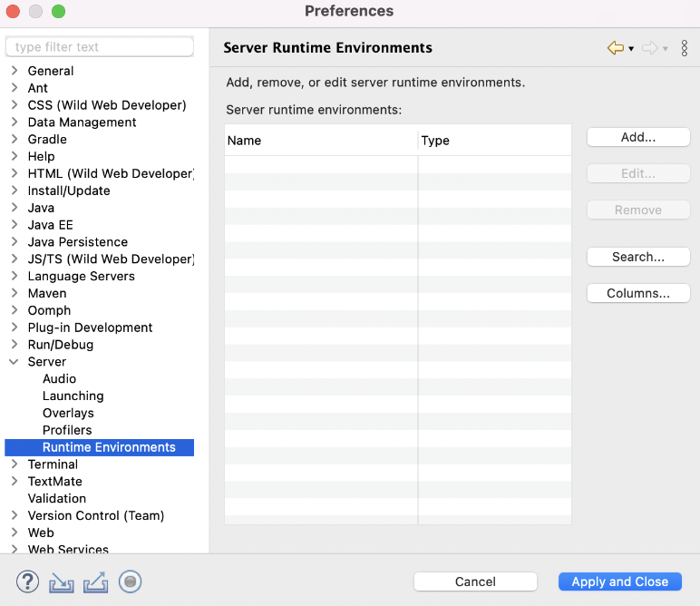The image size is (700, 606).
Task: Click the Cancel button
Action: point(475,582)
